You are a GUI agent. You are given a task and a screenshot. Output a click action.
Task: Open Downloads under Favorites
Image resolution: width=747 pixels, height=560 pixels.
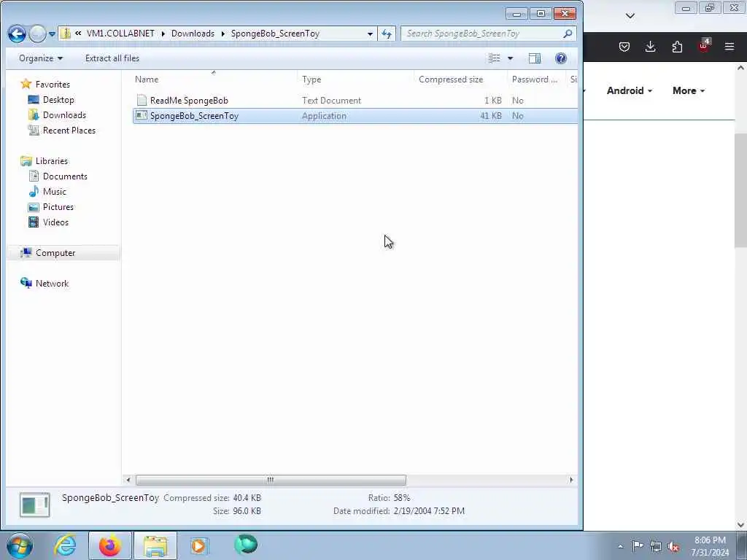[64, 115]
